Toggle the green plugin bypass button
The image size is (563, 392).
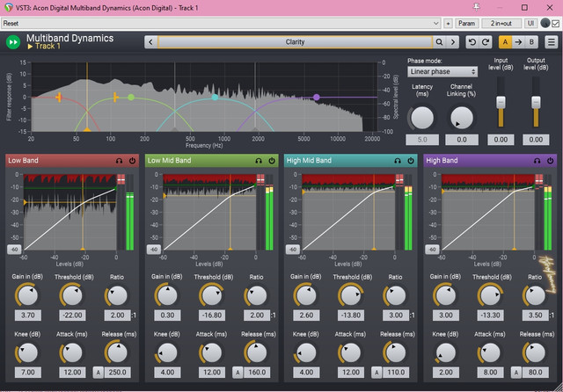click(13, 42)
